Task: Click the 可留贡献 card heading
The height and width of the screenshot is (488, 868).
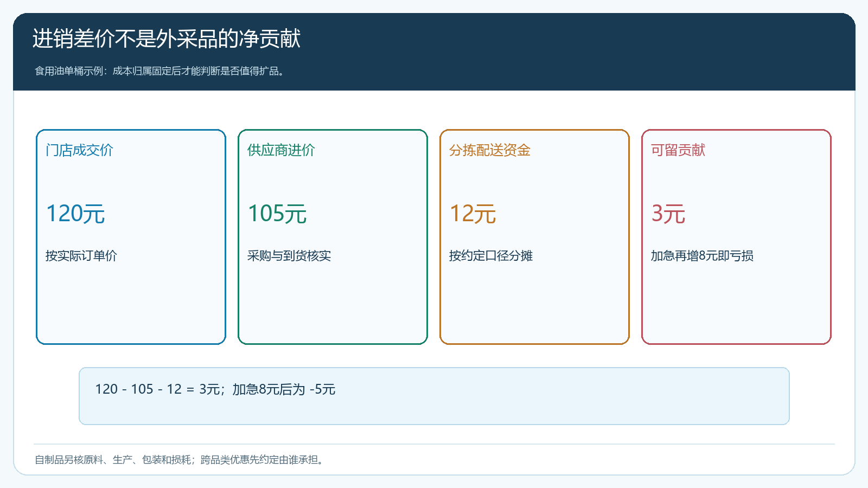Action: click(678, 150)
